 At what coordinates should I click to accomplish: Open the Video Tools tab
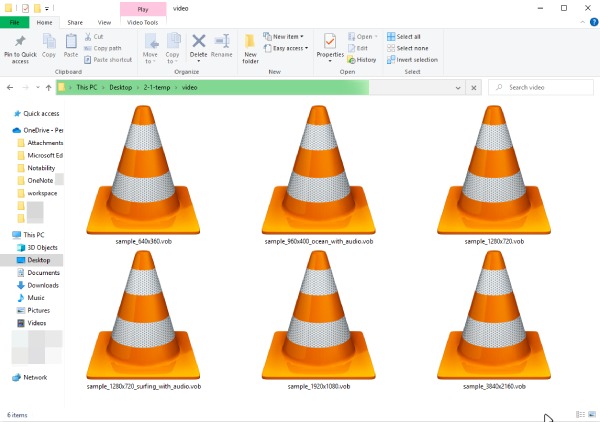143,23
